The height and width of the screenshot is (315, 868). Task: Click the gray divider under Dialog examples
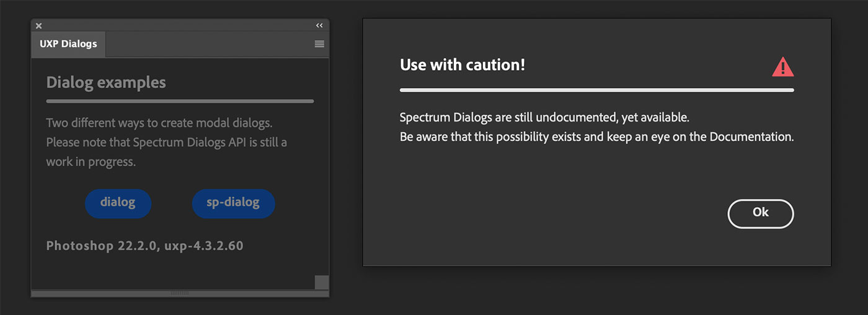coord(180,101)
